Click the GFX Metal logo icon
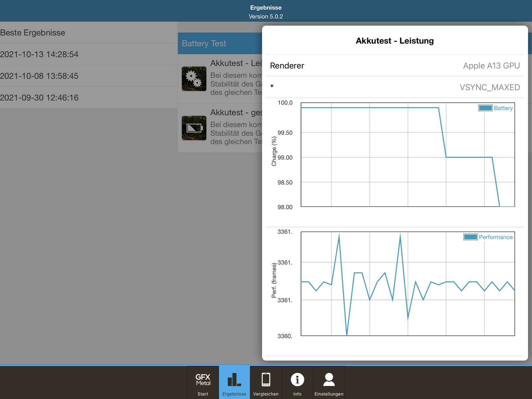 point(203,379)
